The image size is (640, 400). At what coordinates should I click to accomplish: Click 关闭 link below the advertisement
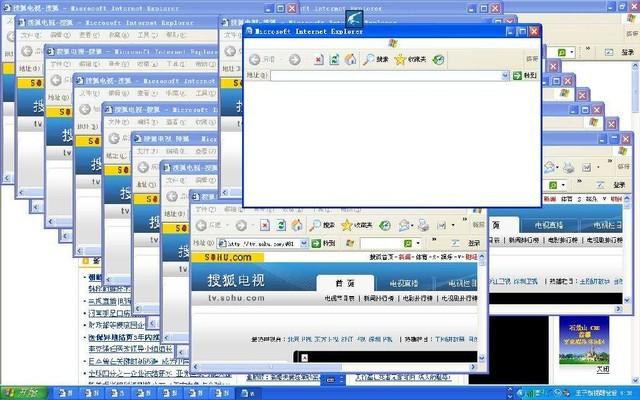tap(603, 369)
